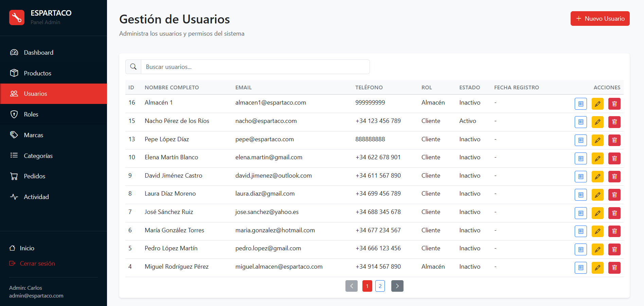Delete user David Jiménez Castro
Viewport: 644px width, 306px height.
[614, 177]
